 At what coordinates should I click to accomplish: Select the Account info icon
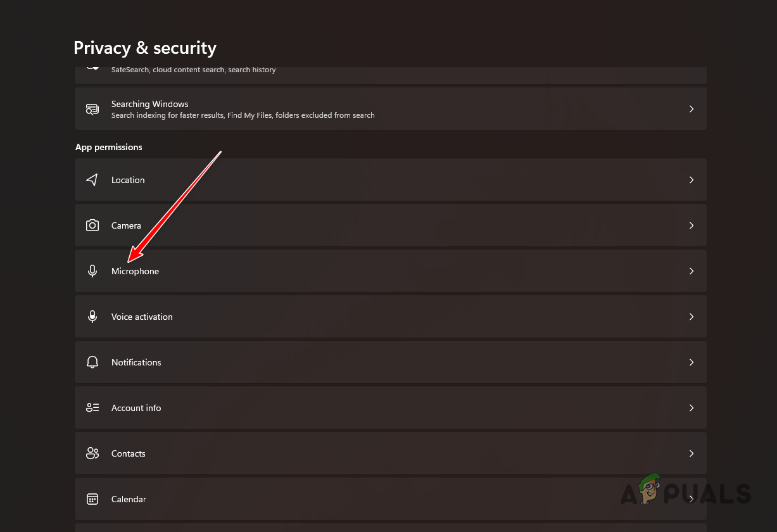coord(92,407)
